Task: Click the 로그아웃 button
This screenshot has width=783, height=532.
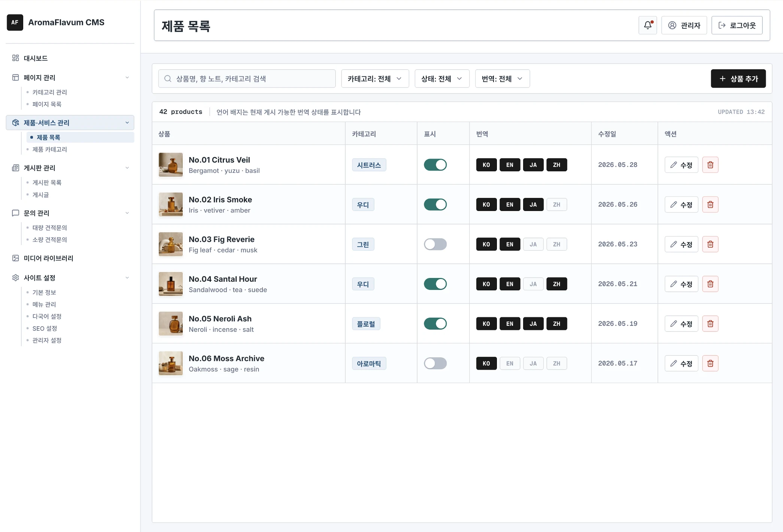Action: [737, 25]
